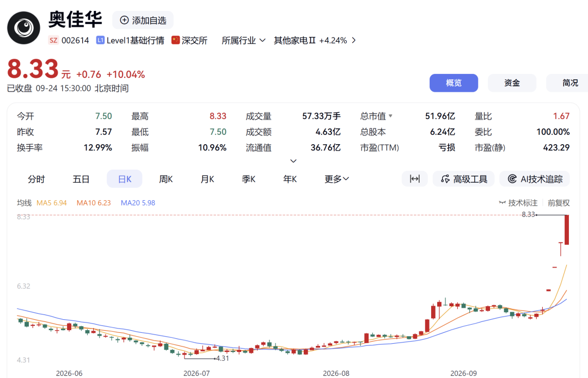
Task: Click the 市盈(静) 423.29 value
Action: [556, 147]
